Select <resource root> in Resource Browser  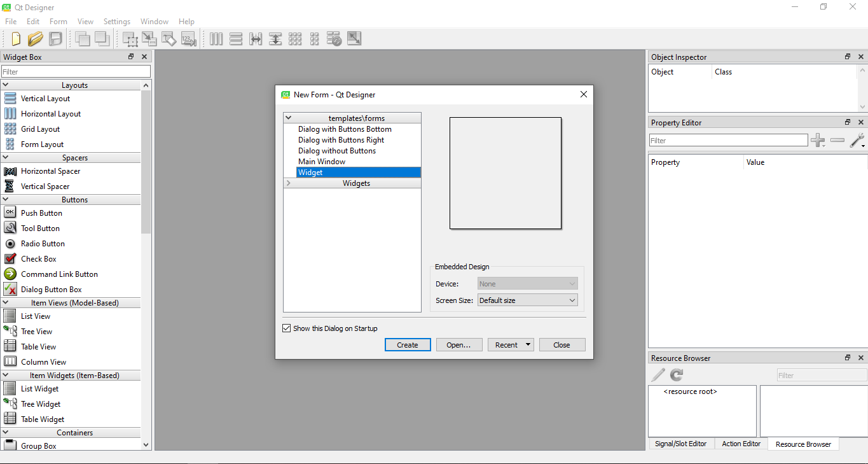pyautogui.click(x=690, y=391)
